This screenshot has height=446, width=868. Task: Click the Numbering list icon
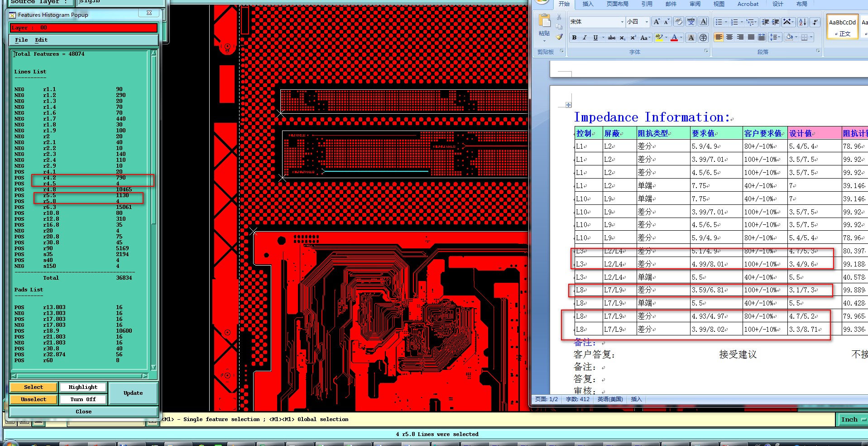[x=734, y=22]
